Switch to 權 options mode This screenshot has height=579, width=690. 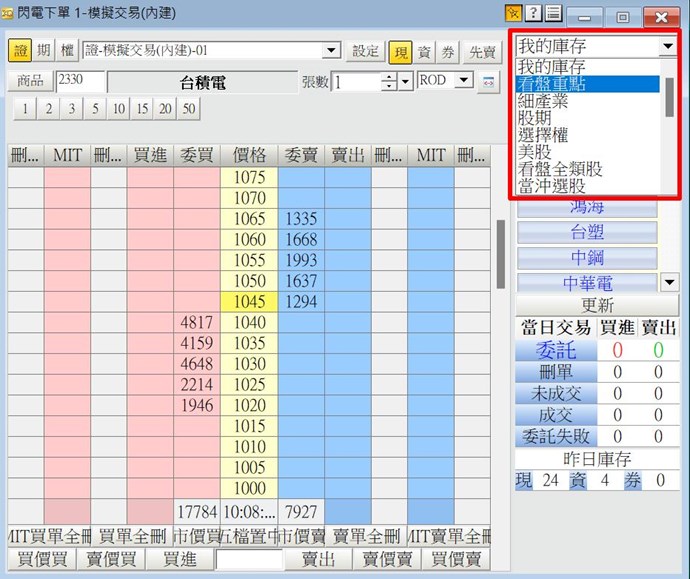(67, 51)
